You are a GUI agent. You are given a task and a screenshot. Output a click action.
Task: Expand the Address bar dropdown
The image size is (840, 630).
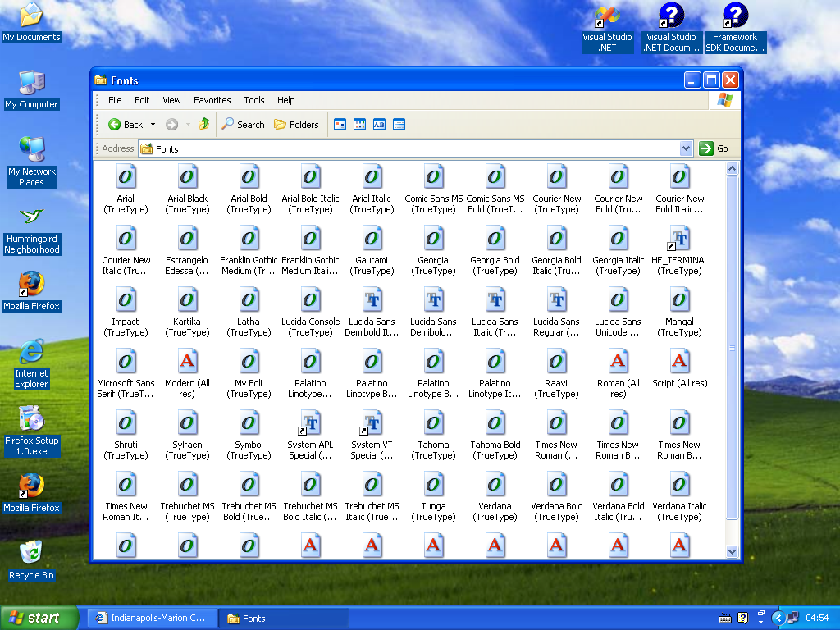pyautogui.click(x=686, y=149)
